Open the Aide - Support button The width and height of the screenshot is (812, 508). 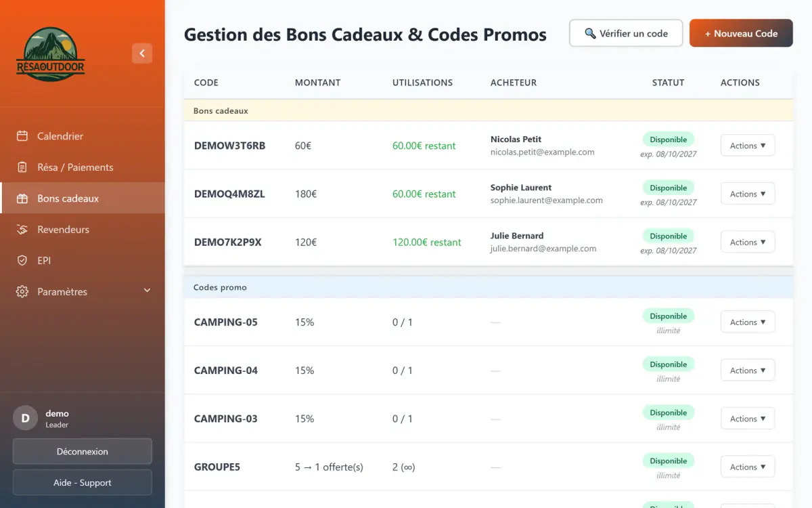click(83, 483)
